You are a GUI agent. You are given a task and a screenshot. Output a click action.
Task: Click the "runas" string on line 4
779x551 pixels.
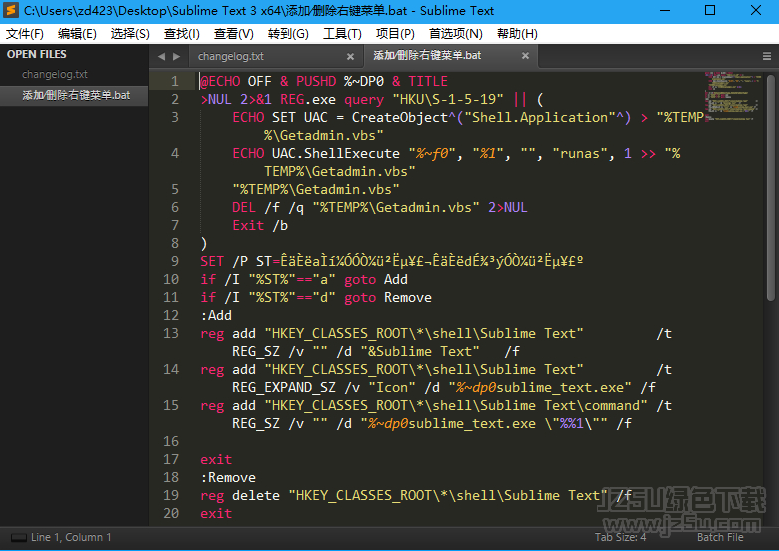580,154
